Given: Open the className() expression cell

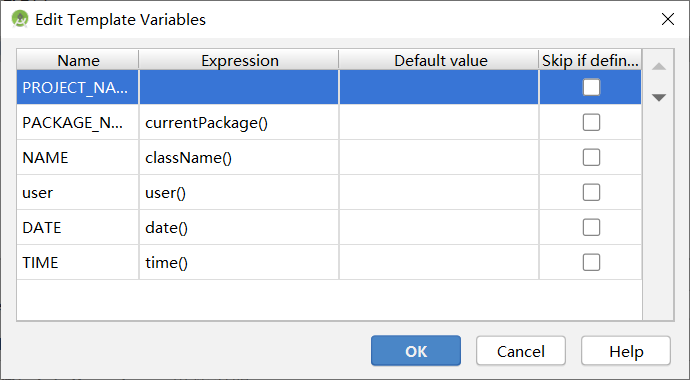Looking at the screenshot, I should 239,157.
